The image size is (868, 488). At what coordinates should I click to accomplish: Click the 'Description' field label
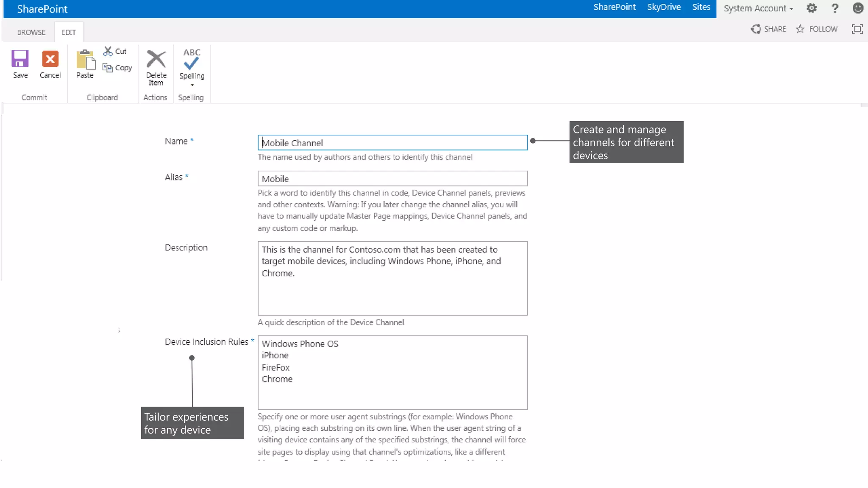coord(186,247)
